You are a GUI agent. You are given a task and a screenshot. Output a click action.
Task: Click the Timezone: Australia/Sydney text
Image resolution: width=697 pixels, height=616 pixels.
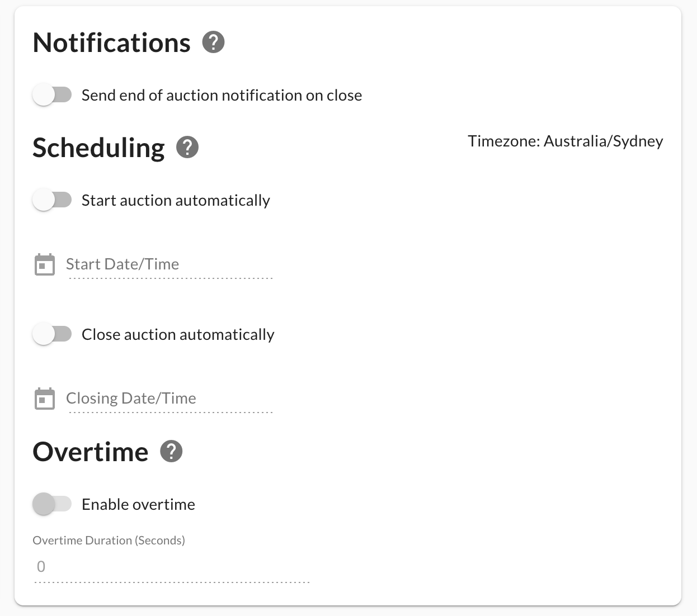coord(565,141)
